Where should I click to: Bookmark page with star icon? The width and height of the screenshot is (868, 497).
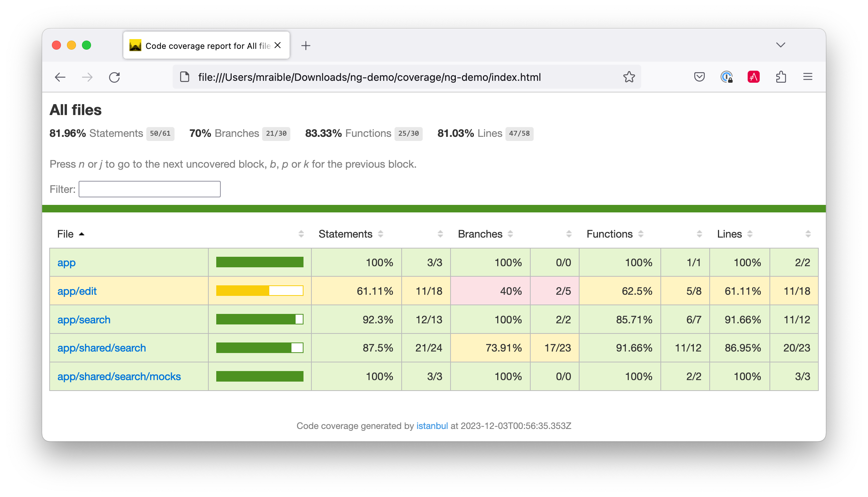pos(629,77)
